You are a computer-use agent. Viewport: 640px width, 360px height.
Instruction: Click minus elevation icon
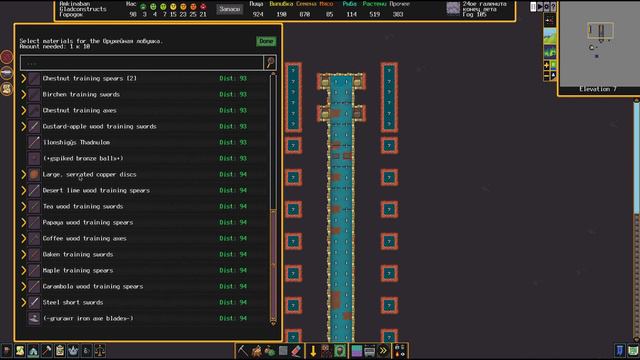[547, 76]
